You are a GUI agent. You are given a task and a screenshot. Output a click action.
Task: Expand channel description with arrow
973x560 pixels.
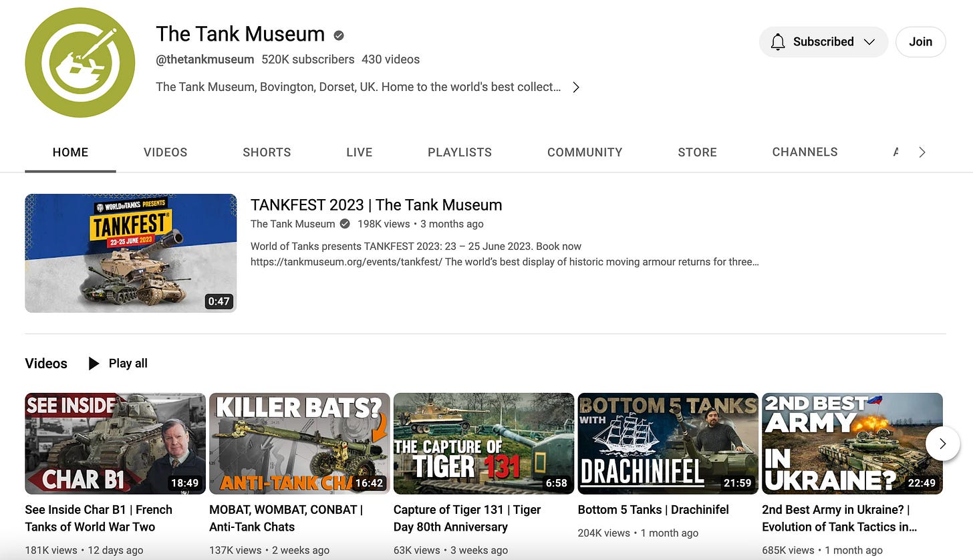pyautogui.click(x=576, y=88)
